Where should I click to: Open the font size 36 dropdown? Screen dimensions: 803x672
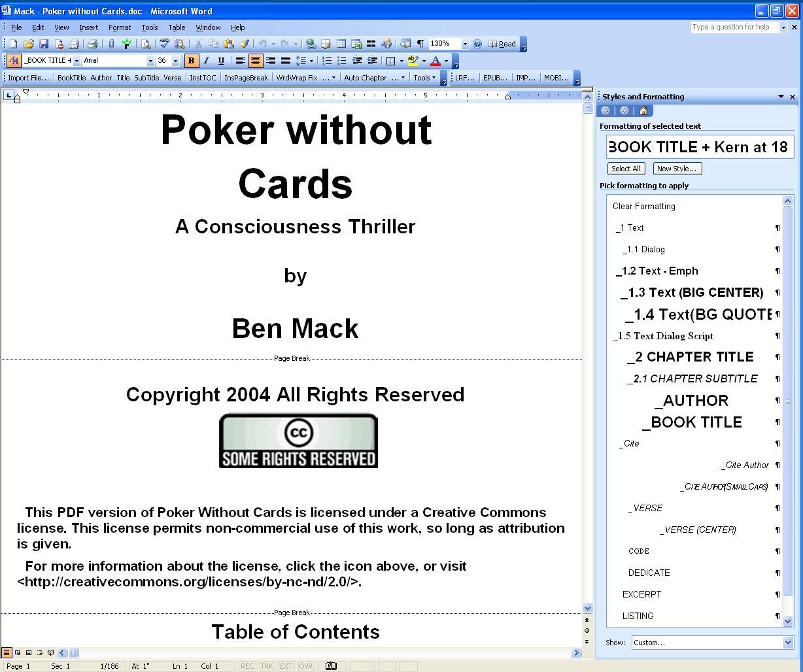(x=175, y=61)
